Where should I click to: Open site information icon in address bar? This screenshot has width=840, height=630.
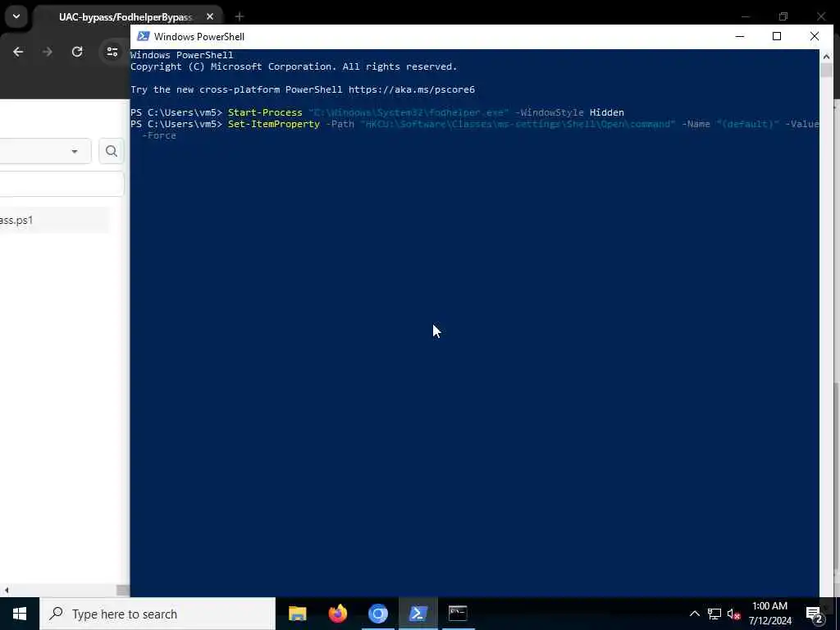[112, 52]
